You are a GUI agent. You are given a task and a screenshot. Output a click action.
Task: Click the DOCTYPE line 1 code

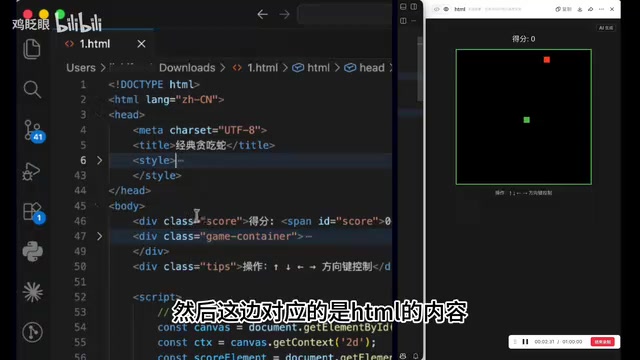tap(154, 84)
